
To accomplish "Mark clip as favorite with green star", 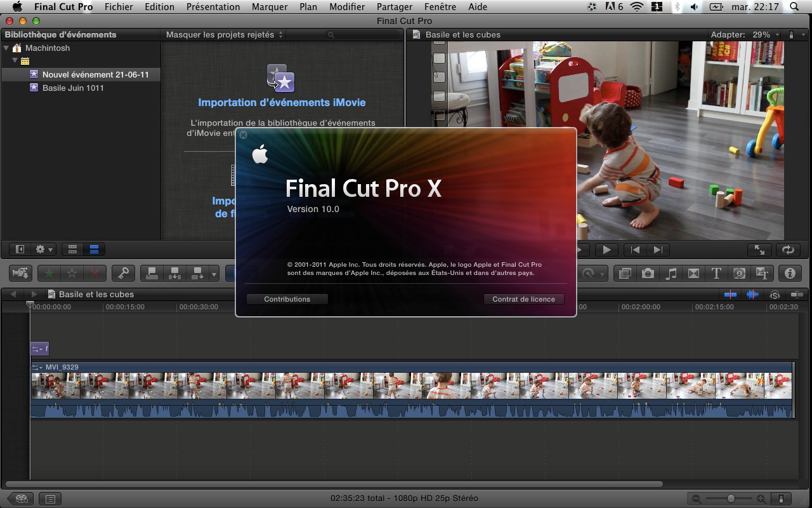I will click(49, 273).
